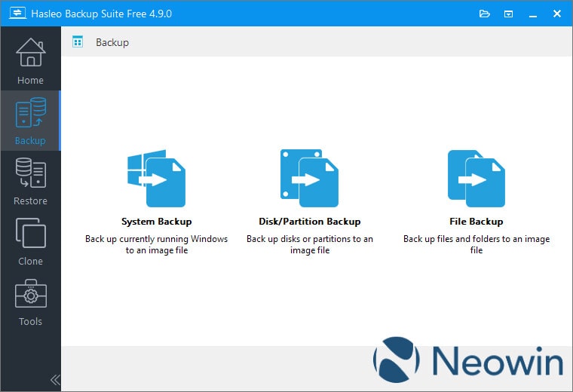This screenshot has height=392, width=573.
Task: Open the 'Disk/Partition Backup' title link
Action: [x=310, y=222]
